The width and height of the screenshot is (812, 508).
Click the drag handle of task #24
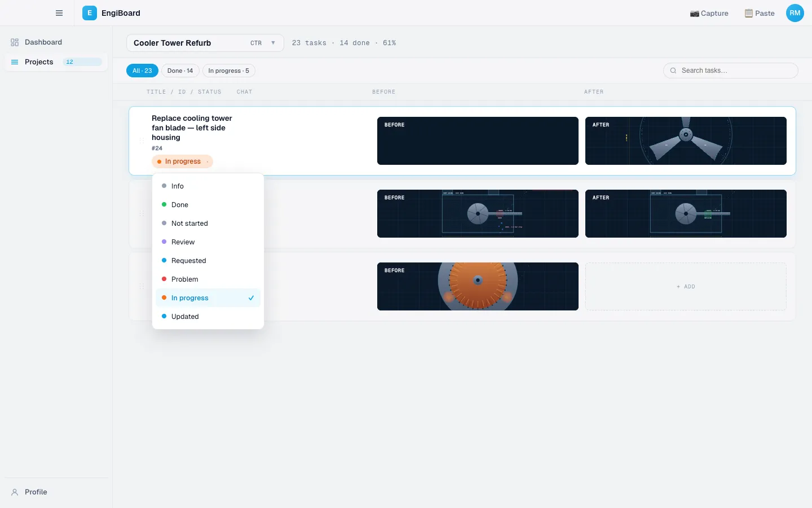tap(142, 141)
